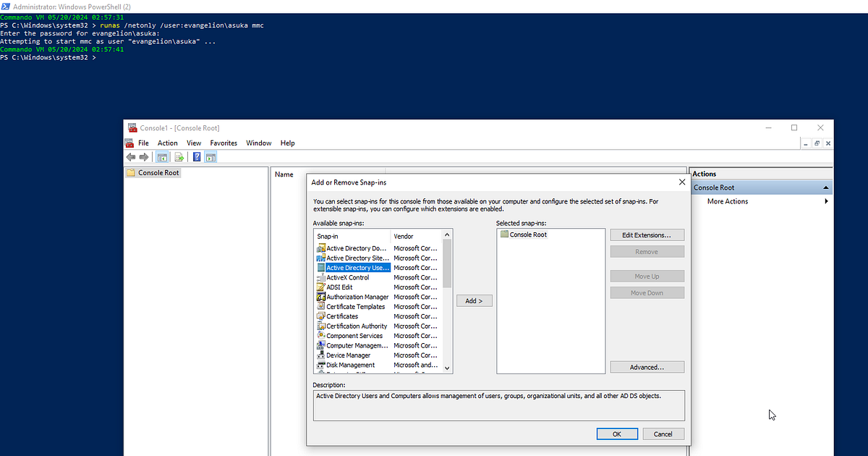Click the Help question-mark toolbar icon
This screenshot has height=456, width=868.
pos(196,156)
